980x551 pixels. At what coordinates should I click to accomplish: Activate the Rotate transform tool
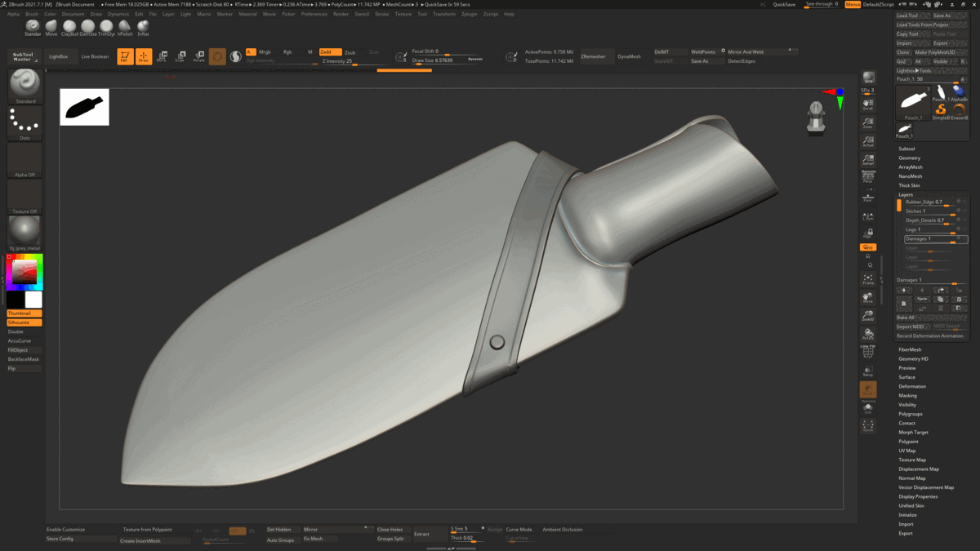pos(198,56)
